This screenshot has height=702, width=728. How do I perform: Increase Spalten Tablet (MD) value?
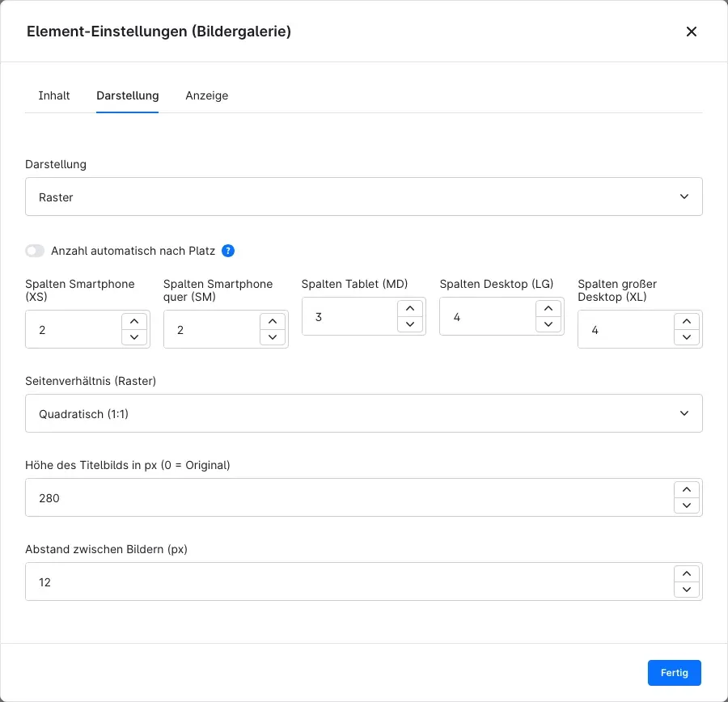pyautogui.click(x=410, y=308)
